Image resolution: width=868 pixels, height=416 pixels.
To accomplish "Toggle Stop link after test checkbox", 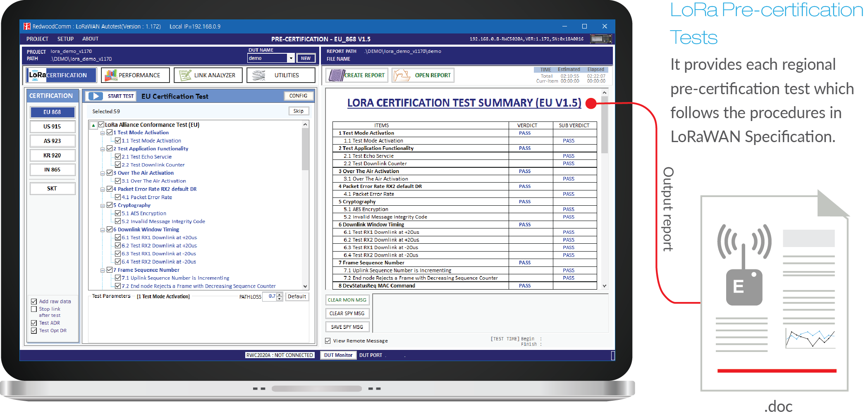I will 34,309.
